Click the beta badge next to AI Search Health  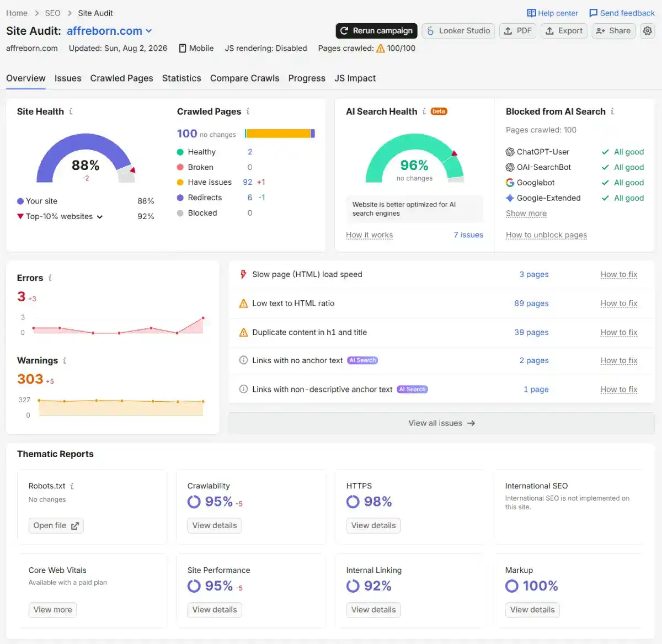coord(439,111)
